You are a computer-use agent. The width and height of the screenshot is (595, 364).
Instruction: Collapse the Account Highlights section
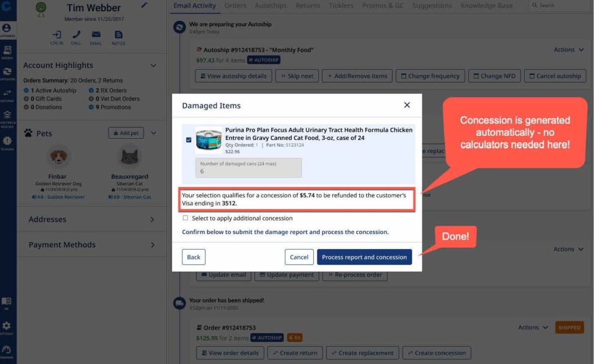[153, 66]
